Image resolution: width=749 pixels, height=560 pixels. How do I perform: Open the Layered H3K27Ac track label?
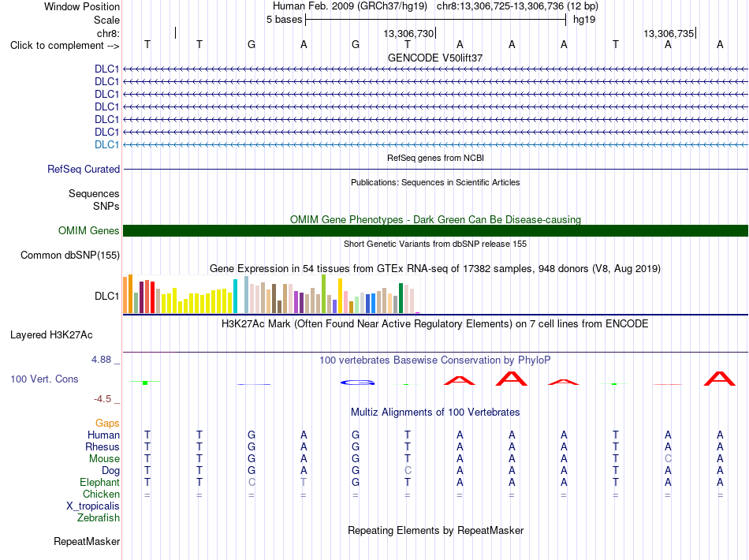51,335
